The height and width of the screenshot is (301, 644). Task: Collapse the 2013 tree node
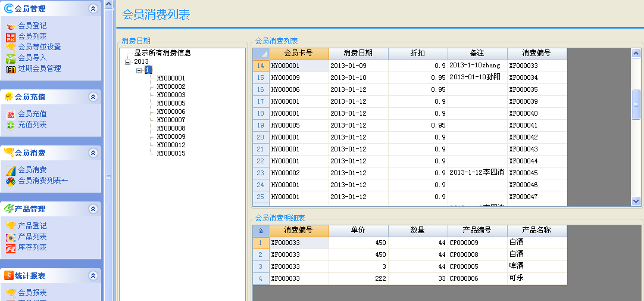pos(127,61)
